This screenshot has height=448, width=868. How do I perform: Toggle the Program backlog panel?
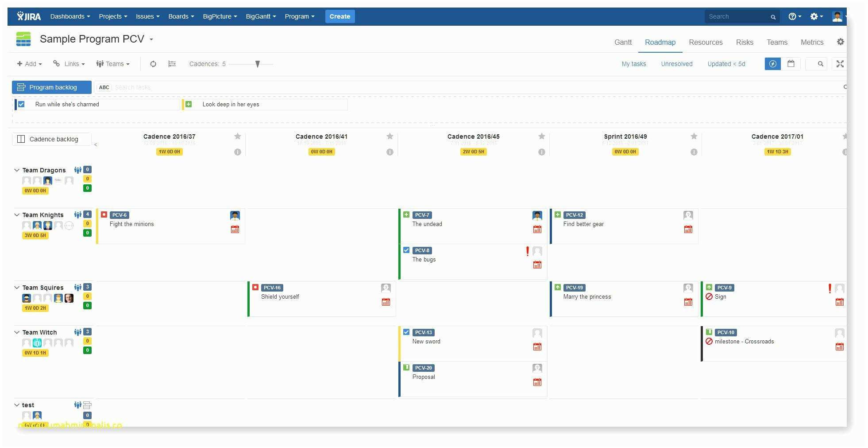[x=52, y=87]
